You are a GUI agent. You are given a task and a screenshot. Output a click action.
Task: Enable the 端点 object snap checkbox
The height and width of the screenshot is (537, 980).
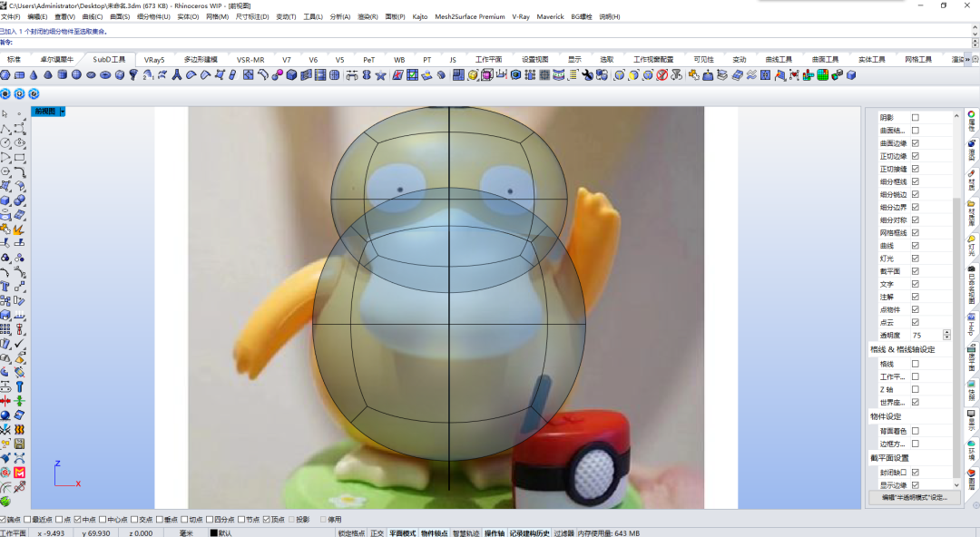pyautogui.click(x=3, y=520)
